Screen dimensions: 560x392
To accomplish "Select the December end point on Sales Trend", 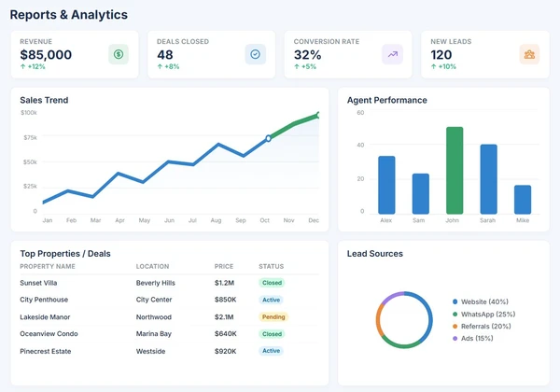I will click(x=318, y=115).
